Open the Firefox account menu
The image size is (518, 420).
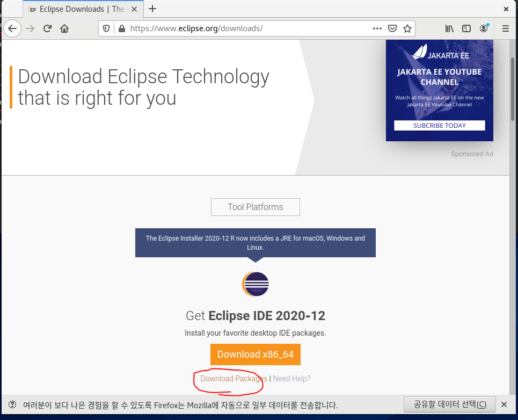point(484,29)
